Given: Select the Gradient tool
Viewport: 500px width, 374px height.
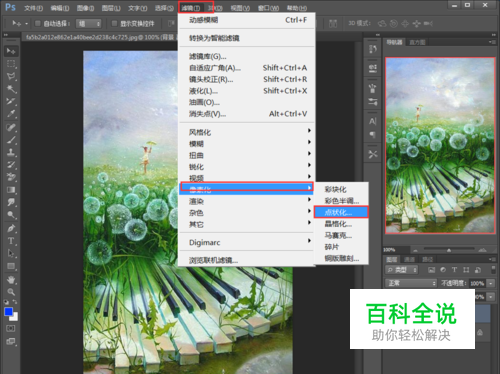Looking at the screenshot, I should click(11, 190).
